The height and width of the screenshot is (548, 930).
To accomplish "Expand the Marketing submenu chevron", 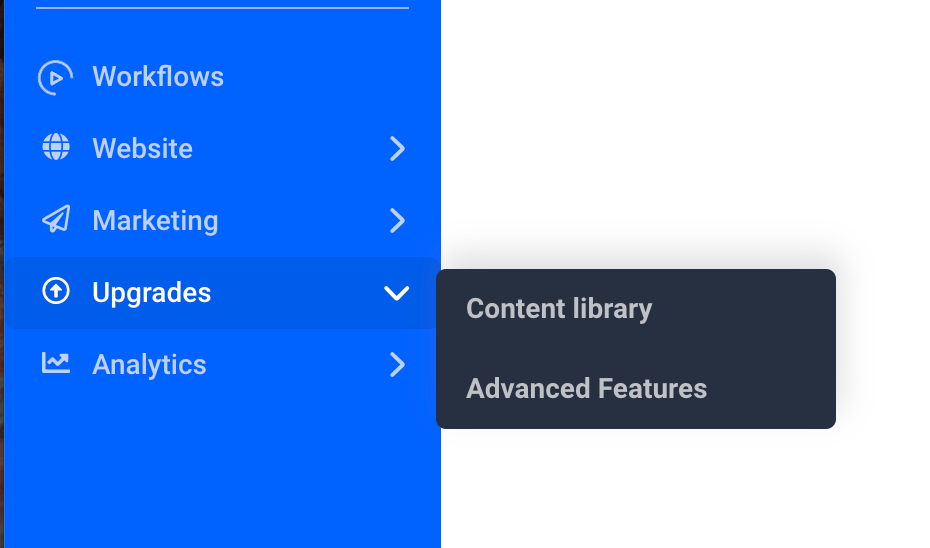I will [x=397, y=221].
